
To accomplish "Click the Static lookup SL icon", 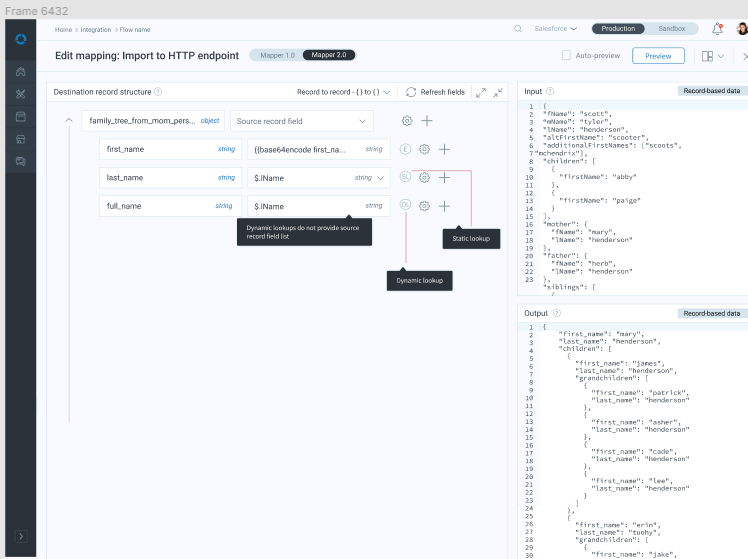I will (405, 178).
